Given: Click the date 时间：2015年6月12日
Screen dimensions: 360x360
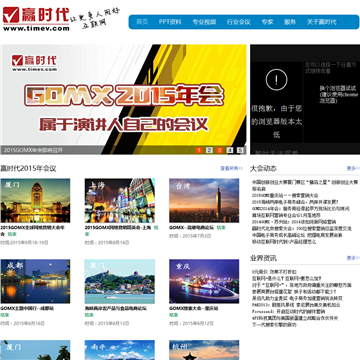Looking at the screenshot, I should (191, 323).
